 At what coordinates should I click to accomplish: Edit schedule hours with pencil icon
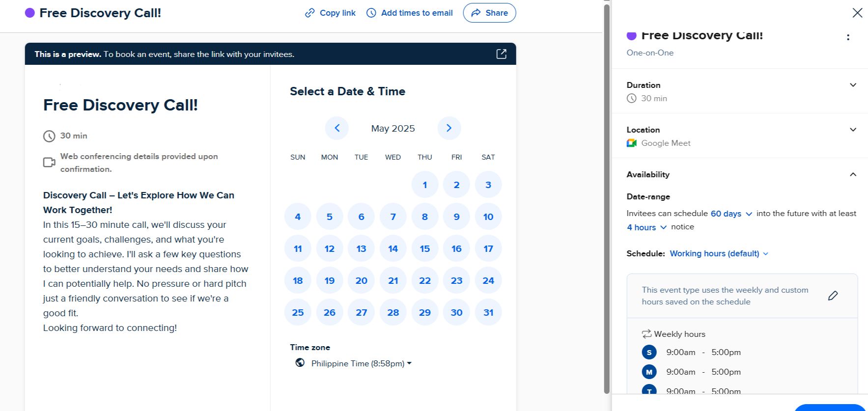pos(833,296)
